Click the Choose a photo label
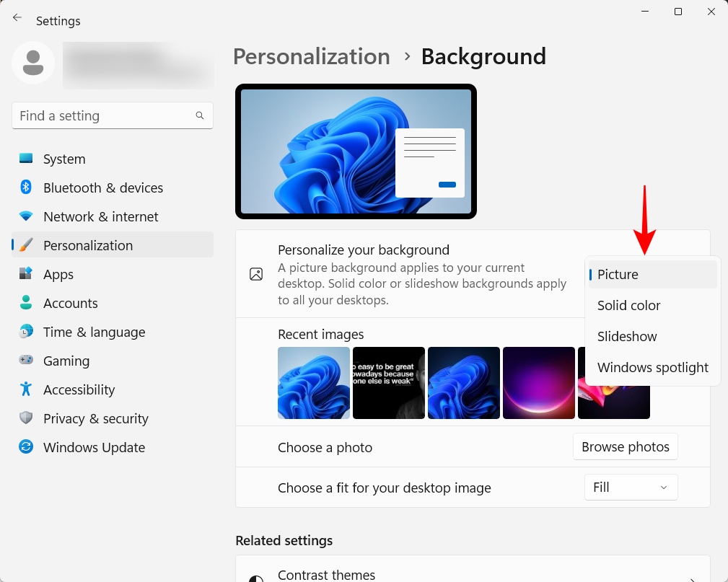728x582 pixels. [325, 447]
